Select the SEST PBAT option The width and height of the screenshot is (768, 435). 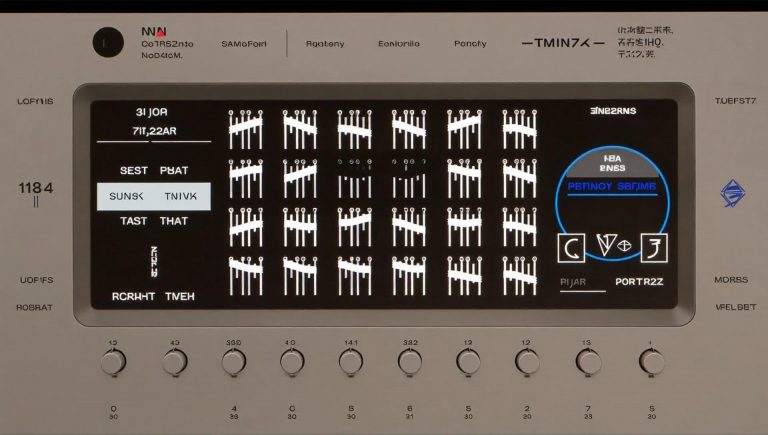coord(153,171)
